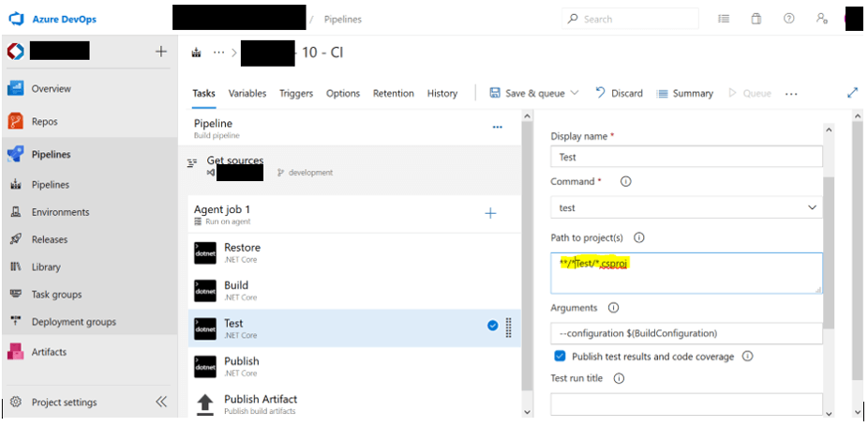This screenshot has width=868, height=427.
Task: Switch to the Variables tab
Action: click(x=247, y=94)
